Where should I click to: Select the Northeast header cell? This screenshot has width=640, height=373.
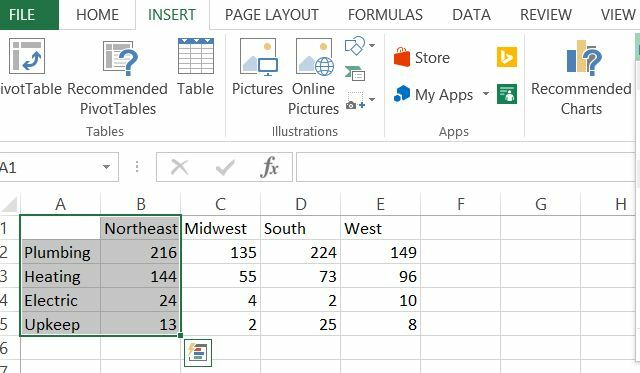pyautogui.click(x=140, y=228)
